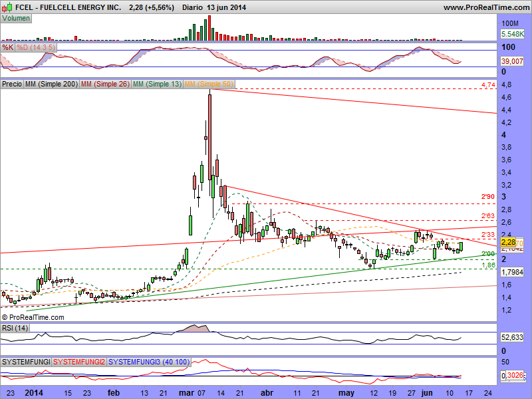The height and width of the screenshot is (399, 532).
Task: Click the 4,8 price axis label
Action: click(x=506, y=84)
